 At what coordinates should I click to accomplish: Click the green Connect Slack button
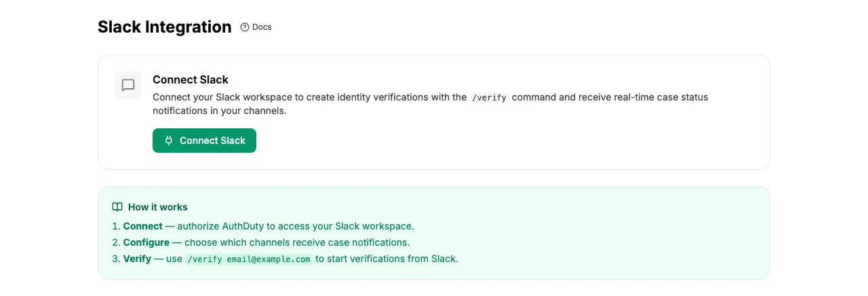204,141
